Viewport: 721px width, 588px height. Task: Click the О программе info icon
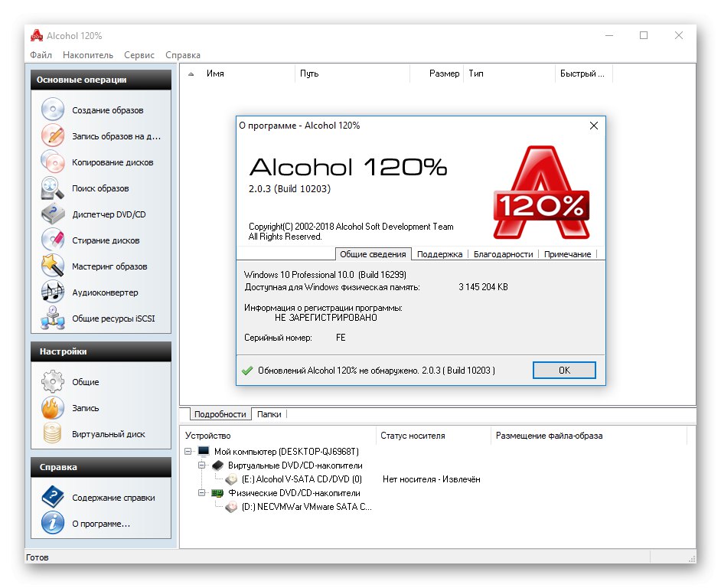tap(52, 523)
